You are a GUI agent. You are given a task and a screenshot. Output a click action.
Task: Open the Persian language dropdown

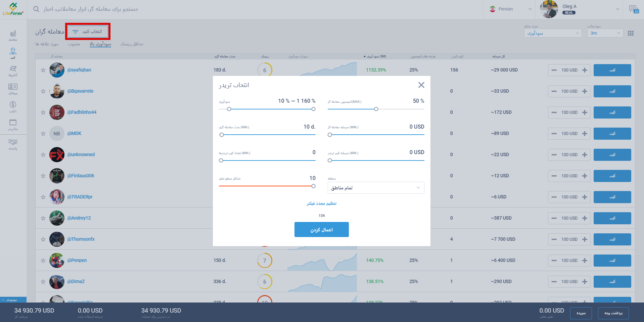[510, 9]
